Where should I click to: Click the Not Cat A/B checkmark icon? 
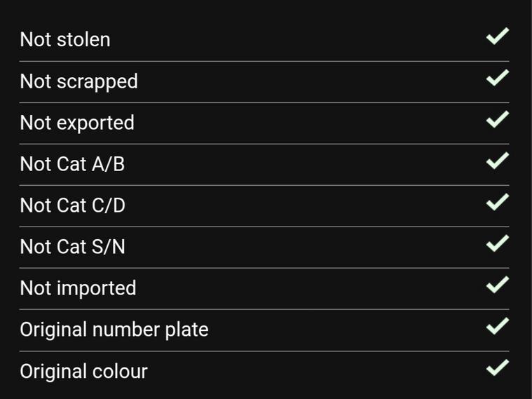click(497, 161)
